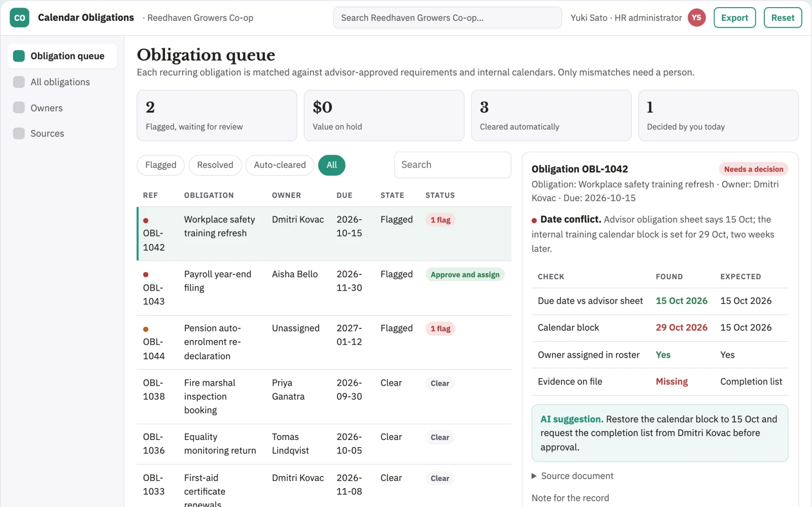The width and height of the screenshot is (812, 507).
Task: Click the 1 flag badge on OBL-1042
Action: click(x=441, y=220)
